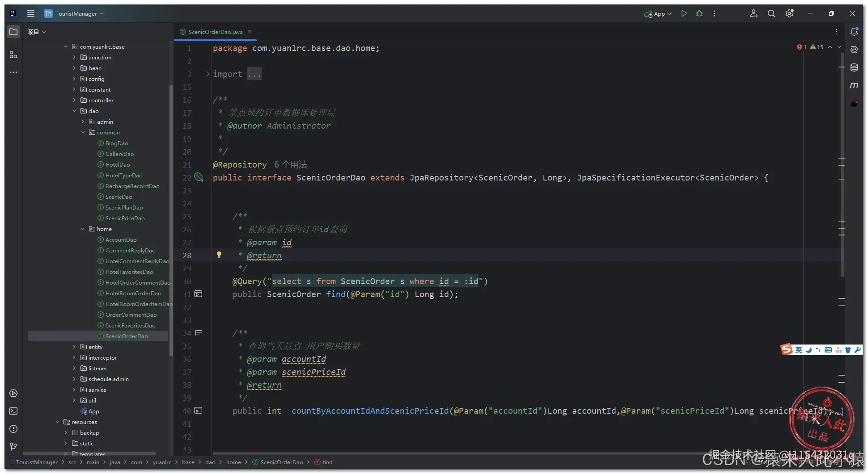Run the App configuration
Screen dimensions: 868x474
pos(684,14)
